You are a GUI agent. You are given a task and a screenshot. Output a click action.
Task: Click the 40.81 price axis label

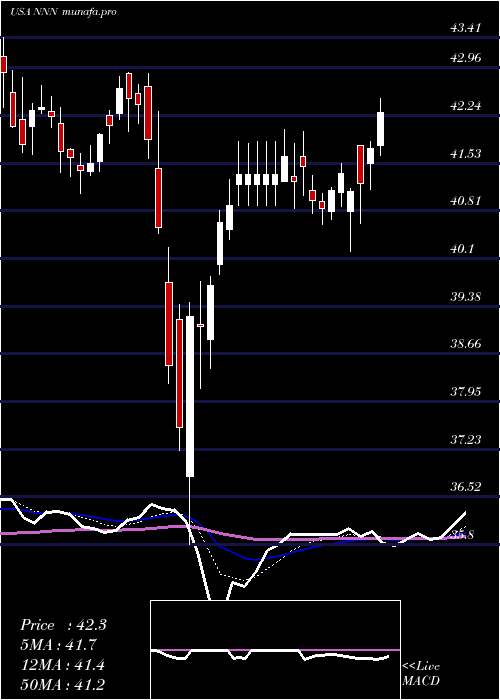pos(466,200)
